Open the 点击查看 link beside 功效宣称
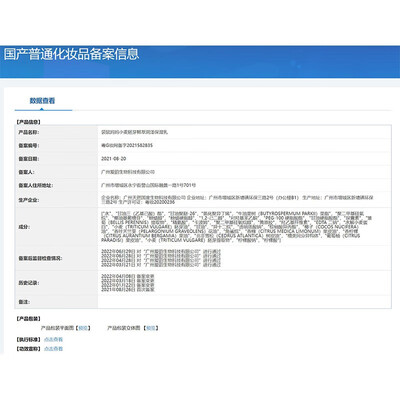 (x=53, y=349)
